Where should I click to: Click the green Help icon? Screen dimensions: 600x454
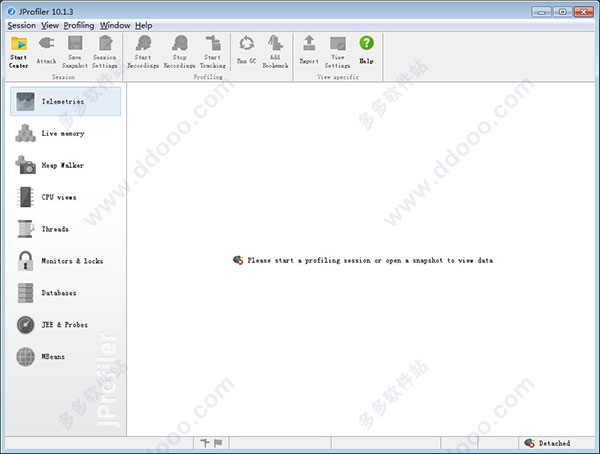[x=366, y=50]
